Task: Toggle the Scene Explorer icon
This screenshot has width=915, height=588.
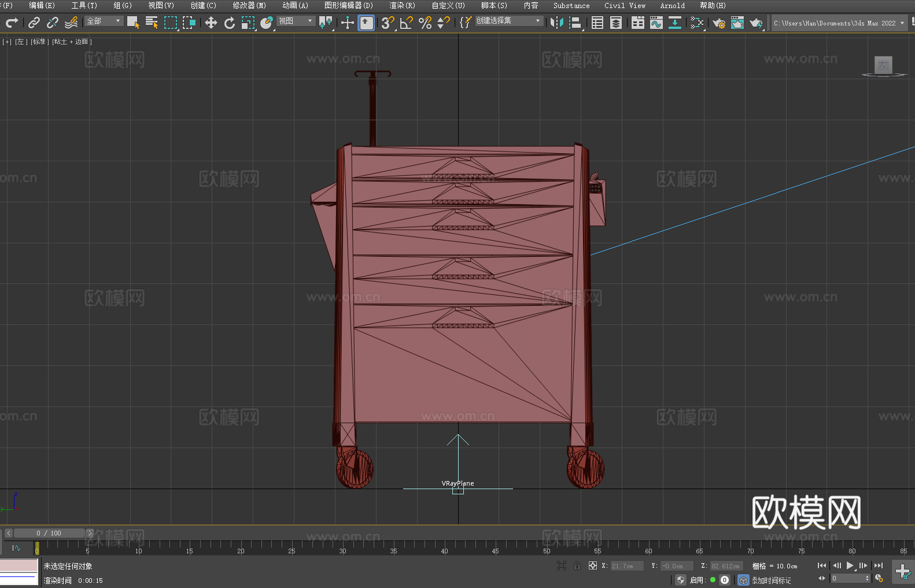Action: click(x=597, y=23)
